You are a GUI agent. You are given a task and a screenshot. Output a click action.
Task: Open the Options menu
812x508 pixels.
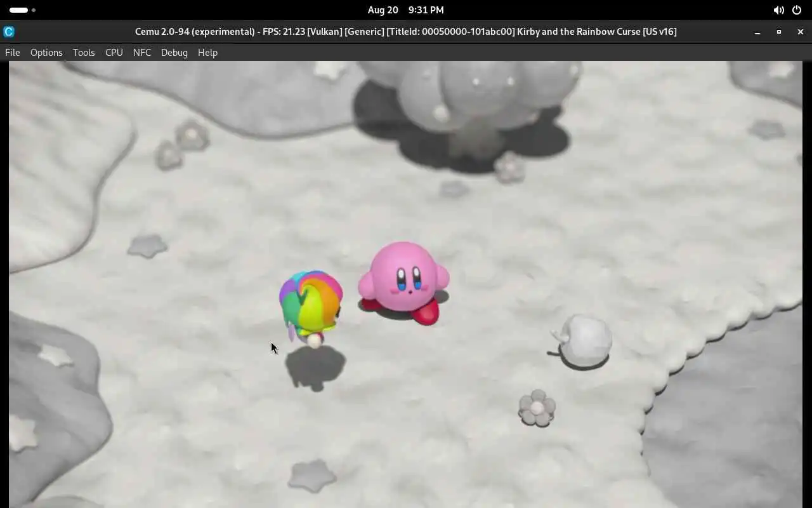[x=46, y=53]
